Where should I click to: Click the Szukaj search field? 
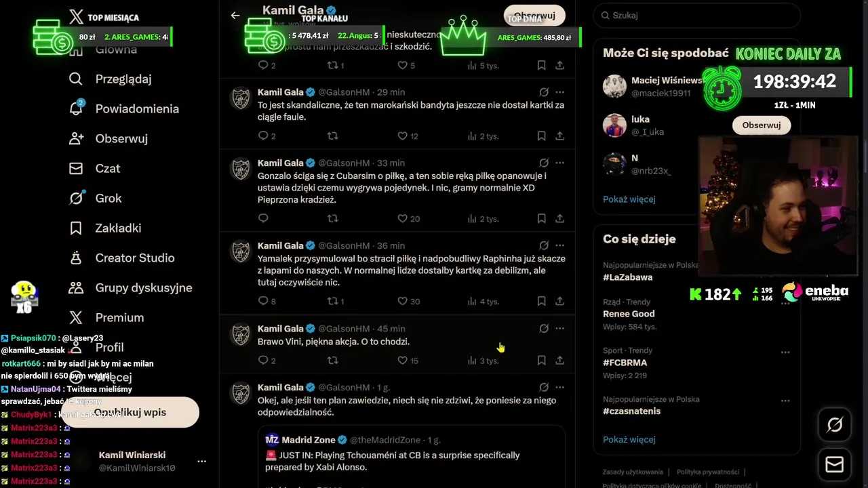pos(697,15)
